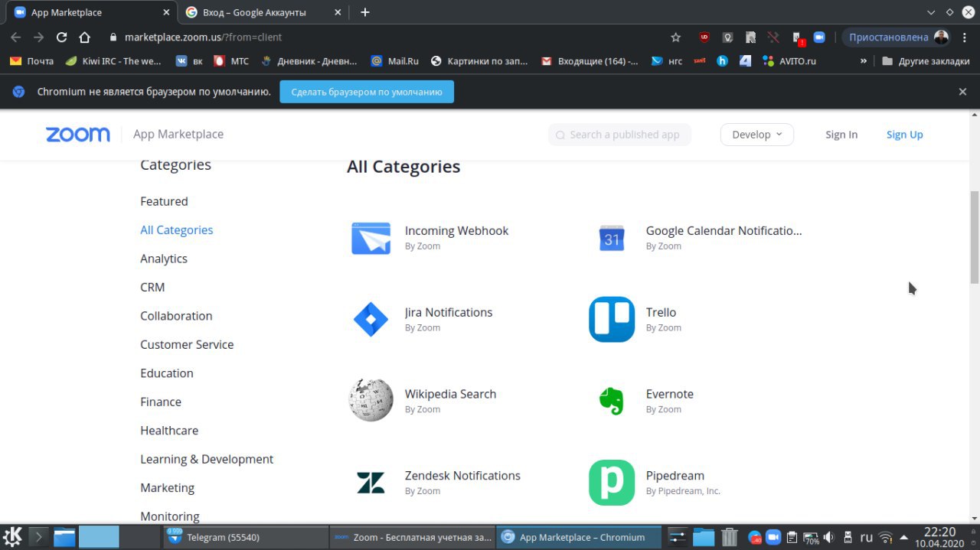Screen dimensions: 980x550
Task: Open the Mail.Ru bookmark
Action: coord(395,61)
